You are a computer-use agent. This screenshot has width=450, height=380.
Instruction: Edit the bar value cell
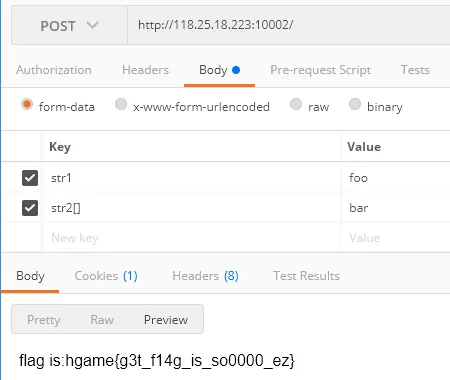point(396,208)
